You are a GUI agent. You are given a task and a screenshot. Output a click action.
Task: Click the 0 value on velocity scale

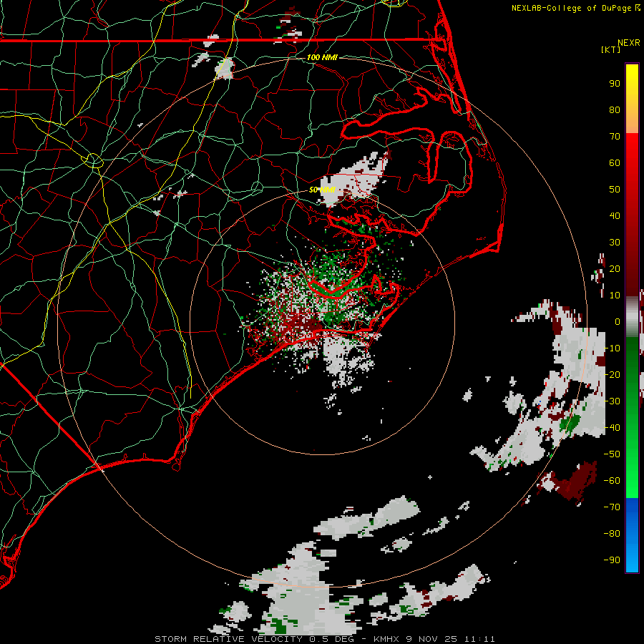(618, 322)
